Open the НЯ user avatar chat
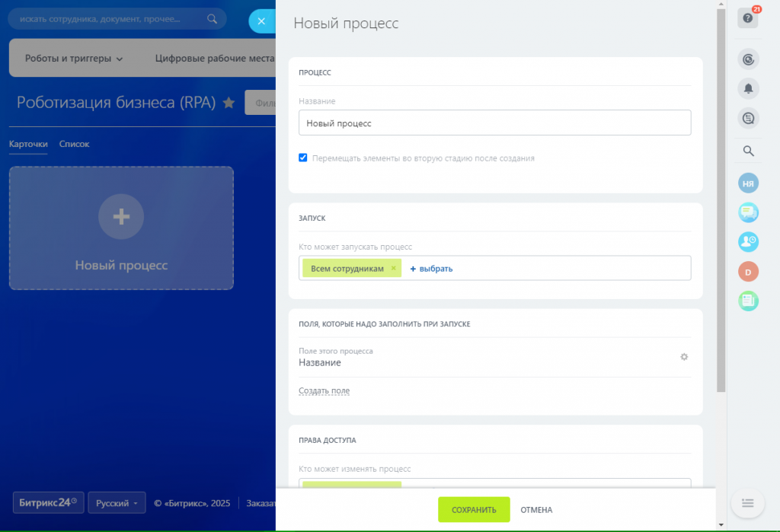The height and width of the screenshot is (532, 780). pyautogui.click(x=748, y=183)
